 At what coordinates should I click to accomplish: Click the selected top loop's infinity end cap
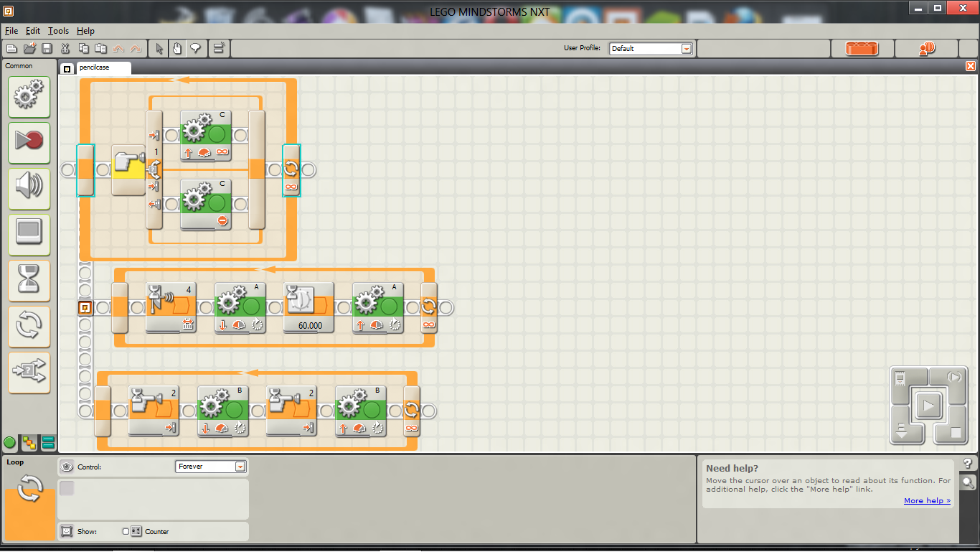click(x=291, y=170)
